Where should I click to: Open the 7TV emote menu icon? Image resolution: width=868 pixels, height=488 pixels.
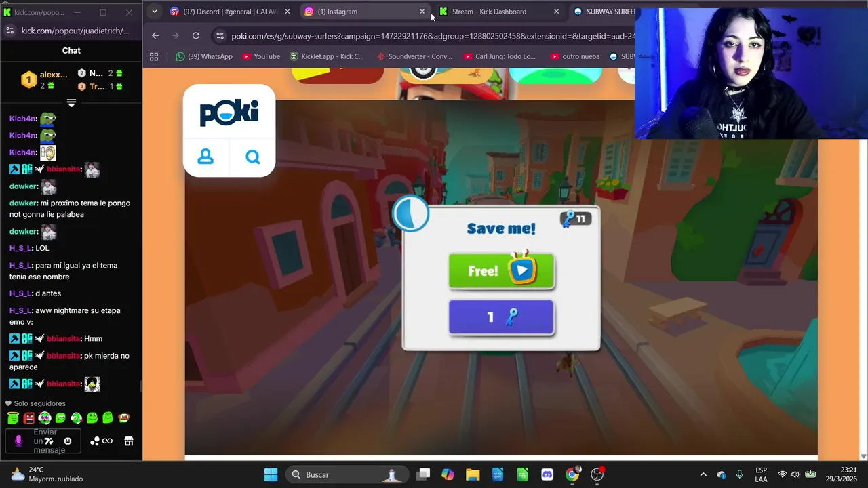pyautogui.click(x=49, y=441)
